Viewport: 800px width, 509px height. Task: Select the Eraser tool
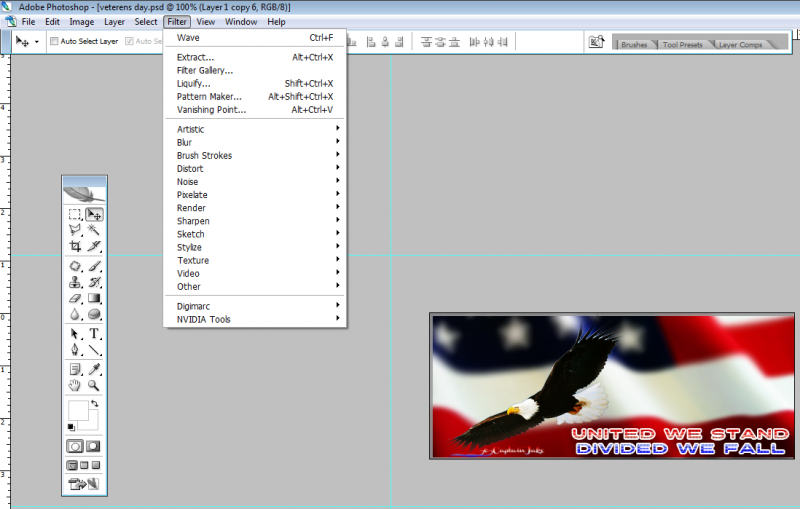coord(75,298)
